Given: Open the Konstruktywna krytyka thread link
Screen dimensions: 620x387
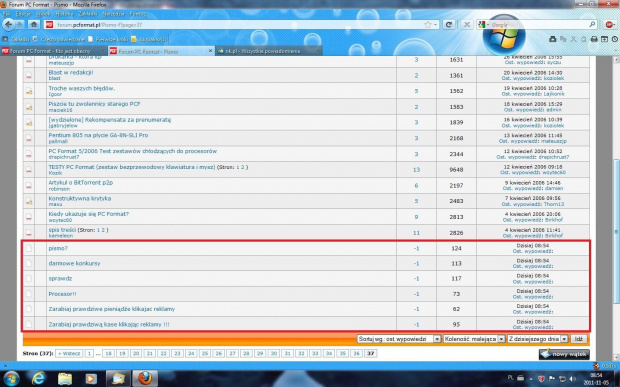Looking at the screenshot, I should click(x=79, y=198).
